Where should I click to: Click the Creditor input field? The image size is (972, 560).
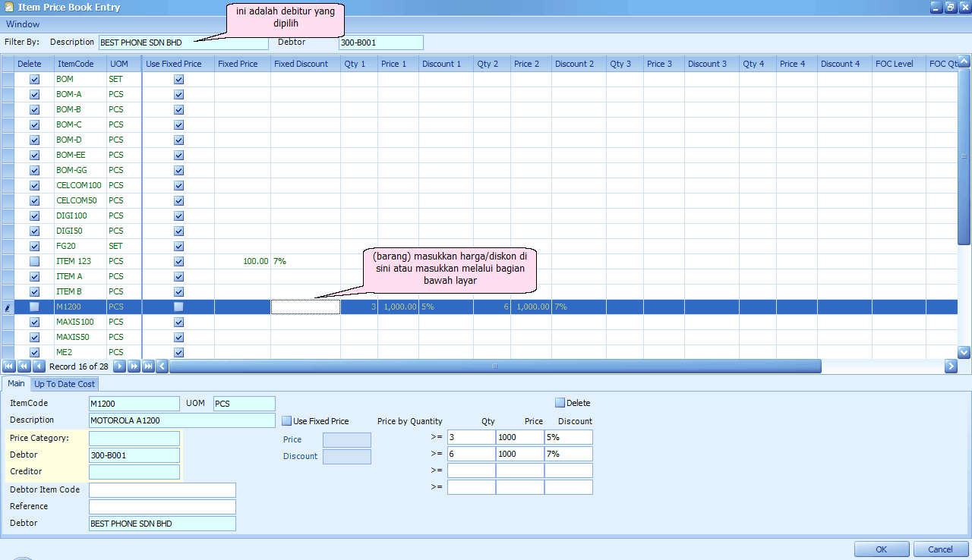(x=134, y=472)
